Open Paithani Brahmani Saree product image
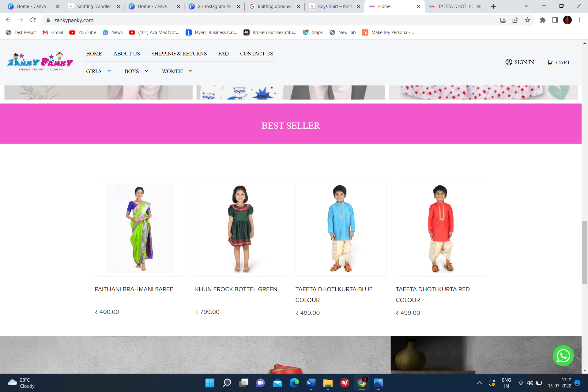Viewport: 588px width, 392px height. coord(140,228)
